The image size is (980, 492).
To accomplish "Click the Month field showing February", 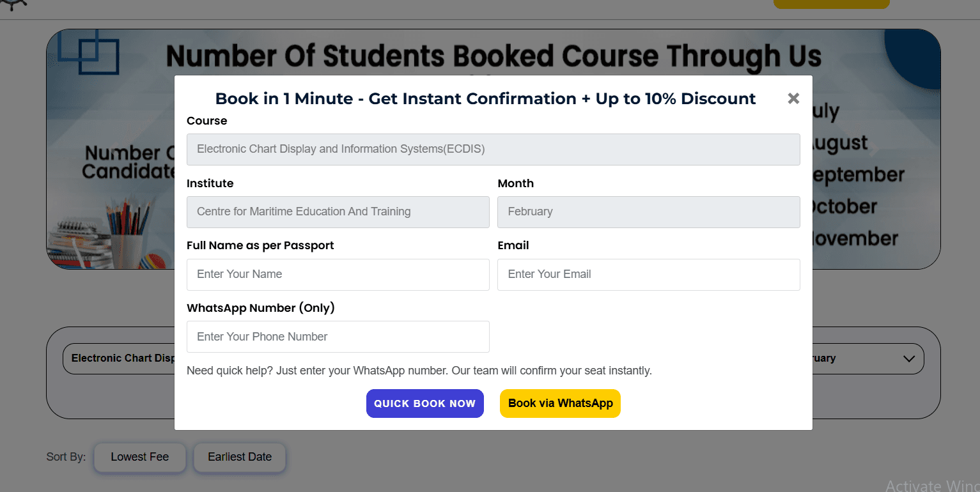I will click(x=649, y=212).
